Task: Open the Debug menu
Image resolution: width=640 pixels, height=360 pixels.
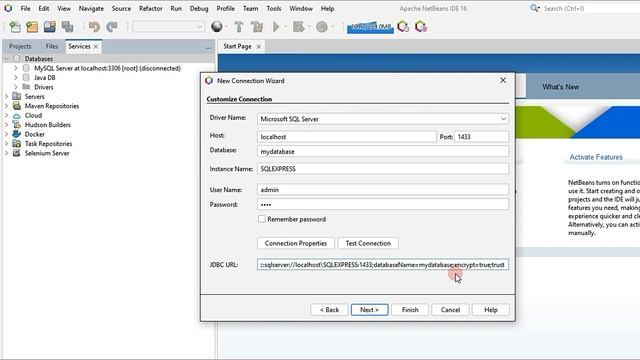Action: (x=199, y=8)
